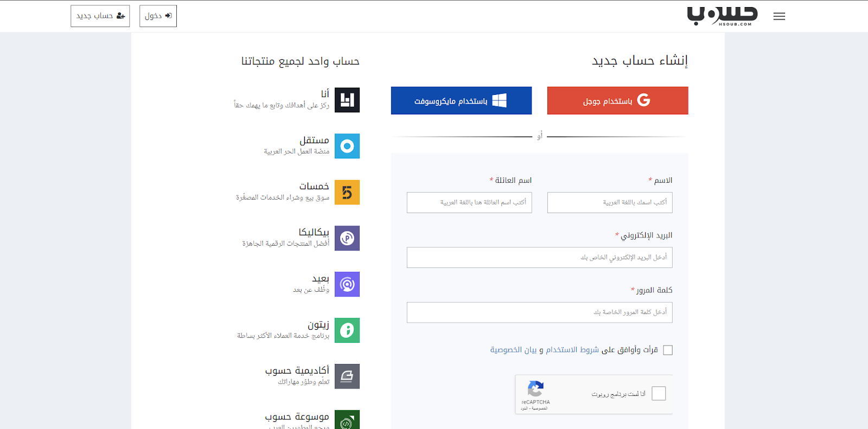Image resolution: width=868 pixels, height=429 pixels.
Task: Open the أنا product title link
Action: (325, 94)
